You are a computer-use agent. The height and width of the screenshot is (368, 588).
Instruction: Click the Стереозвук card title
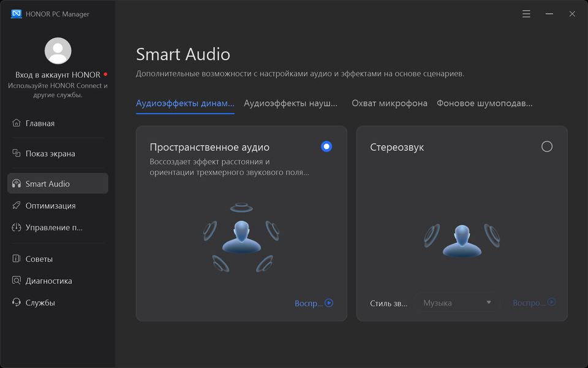[397, 147]
